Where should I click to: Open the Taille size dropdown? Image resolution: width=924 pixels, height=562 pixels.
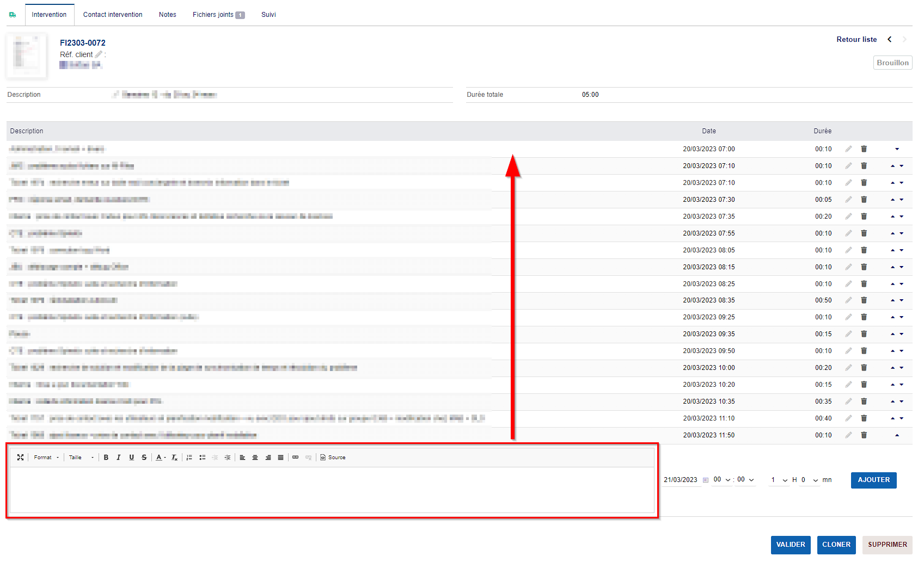tap(81, 458)
